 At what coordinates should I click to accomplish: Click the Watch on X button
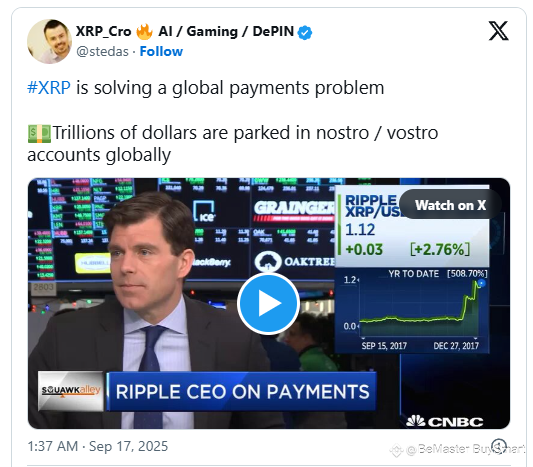(450, 205)
